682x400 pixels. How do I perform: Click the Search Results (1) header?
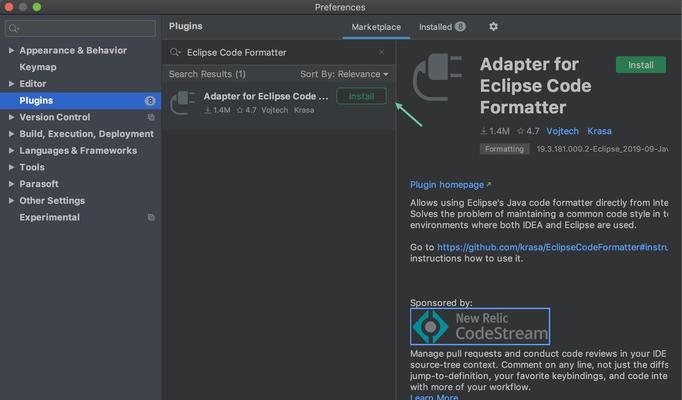[x=207, y=74]
